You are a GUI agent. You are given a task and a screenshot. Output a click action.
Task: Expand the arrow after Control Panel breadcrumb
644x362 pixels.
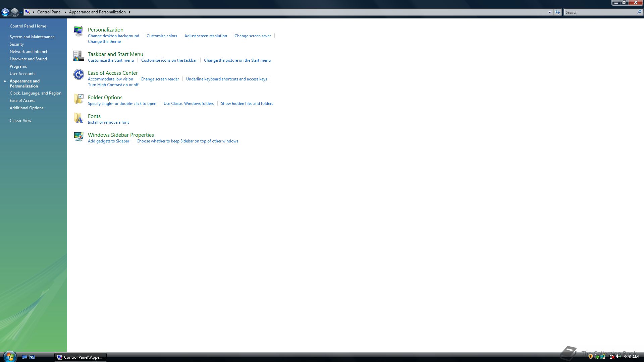pyautogui.click(x=65, y=12)
